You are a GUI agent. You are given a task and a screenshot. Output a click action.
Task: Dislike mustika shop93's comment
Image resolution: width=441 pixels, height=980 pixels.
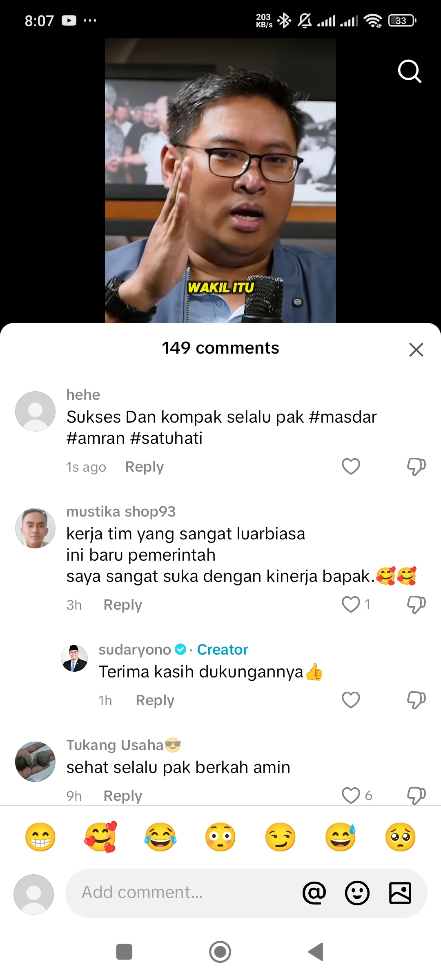click(x=416, y=604)
